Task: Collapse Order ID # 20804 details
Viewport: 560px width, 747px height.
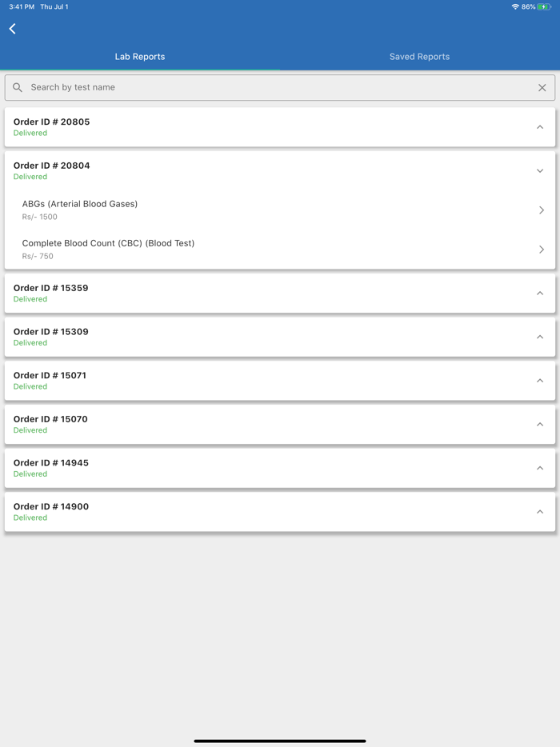Action: pos(540,170)
